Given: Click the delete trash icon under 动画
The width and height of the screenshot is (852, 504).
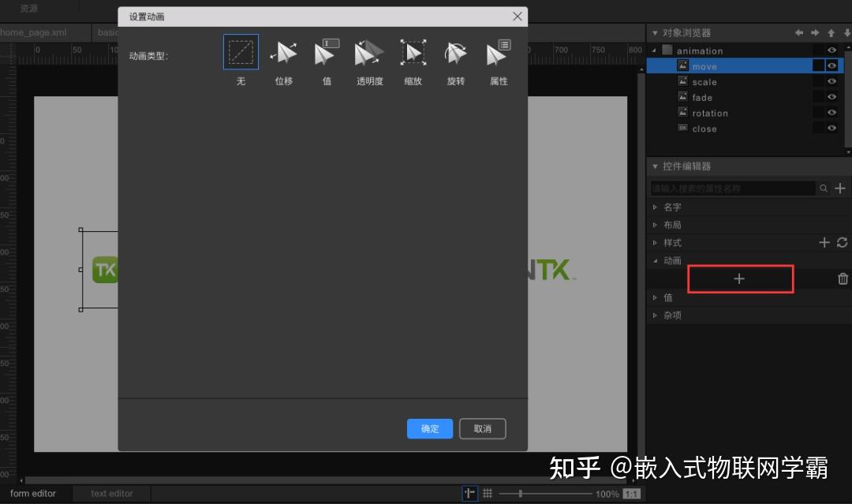Looking at the screenshot, I should point(843,278).
